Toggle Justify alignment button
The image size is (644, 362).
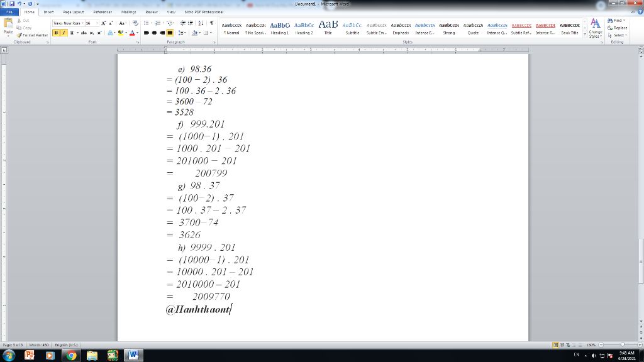point(170,33)
